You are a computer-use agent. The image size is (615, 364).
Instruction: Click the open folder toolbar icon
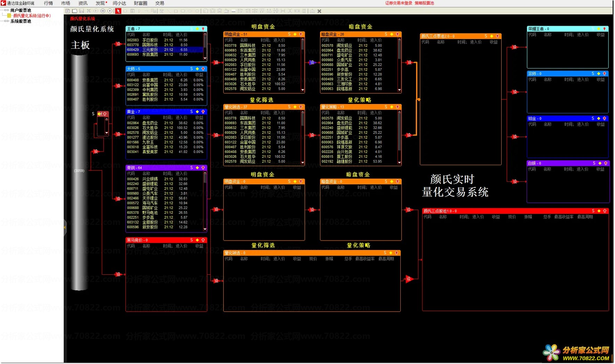[74, 11]
